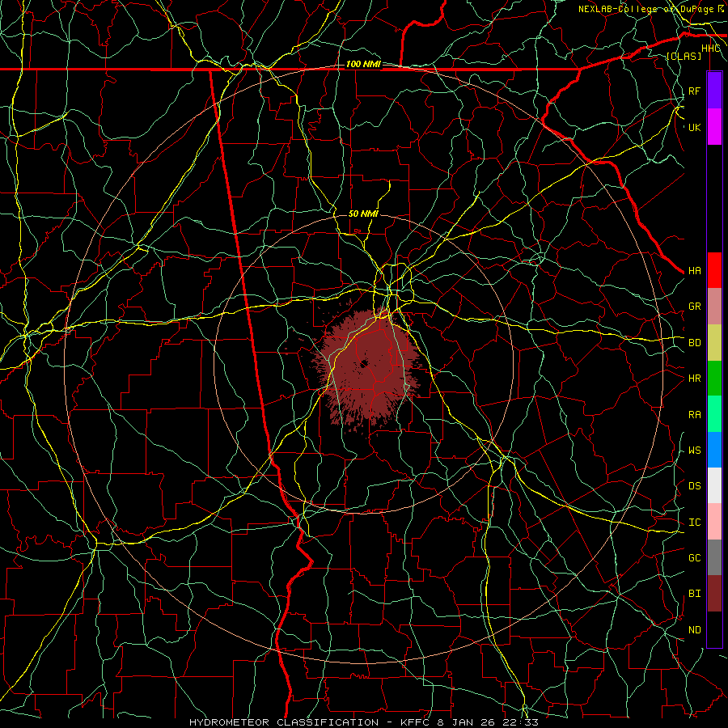Click the WS blue legend swatch
The image size is (728, 728).
714,450
